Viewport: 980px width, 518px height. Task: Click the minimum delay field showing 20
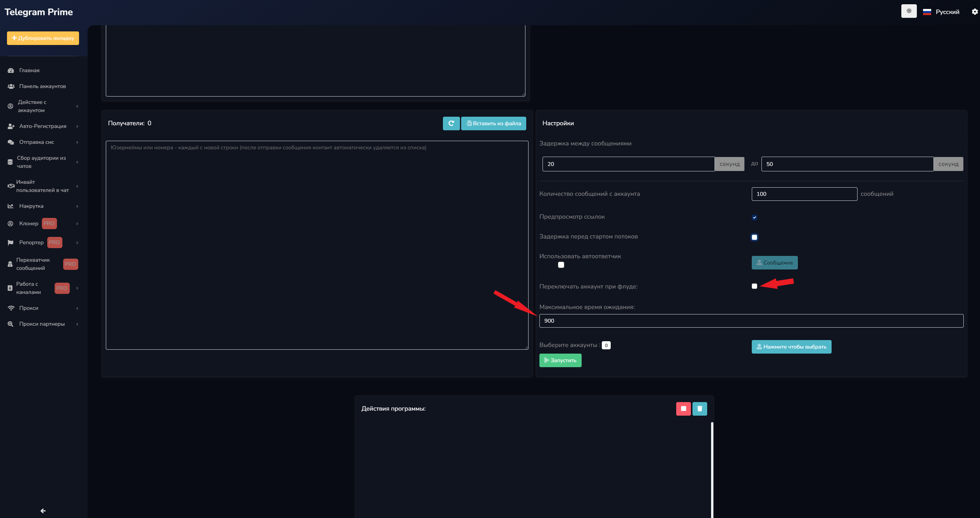point(628,164)
